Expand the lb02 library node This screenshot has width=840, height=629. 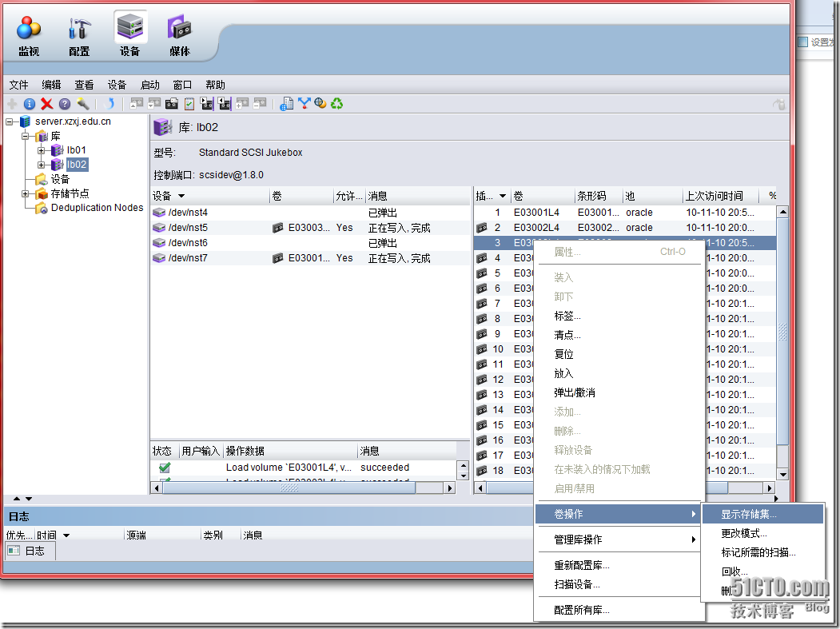pyautogui.click(x=41, y=165)
